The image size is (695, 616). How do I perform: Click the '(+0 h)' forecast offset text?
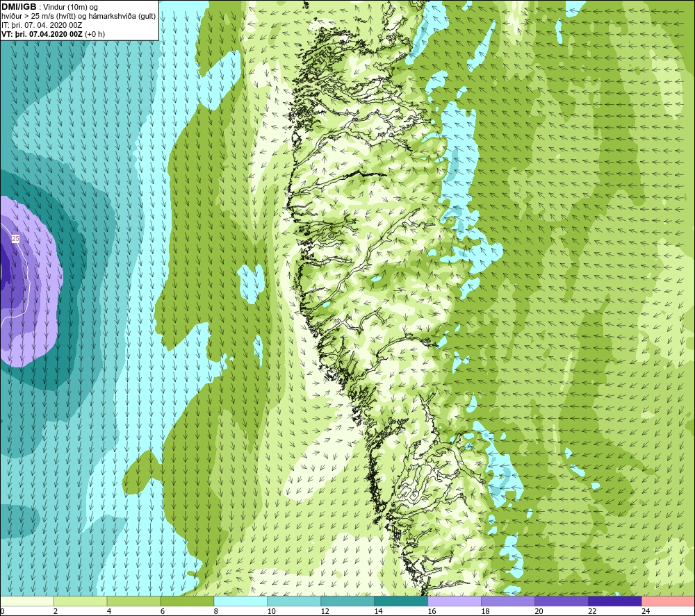(x=95, y=34)
